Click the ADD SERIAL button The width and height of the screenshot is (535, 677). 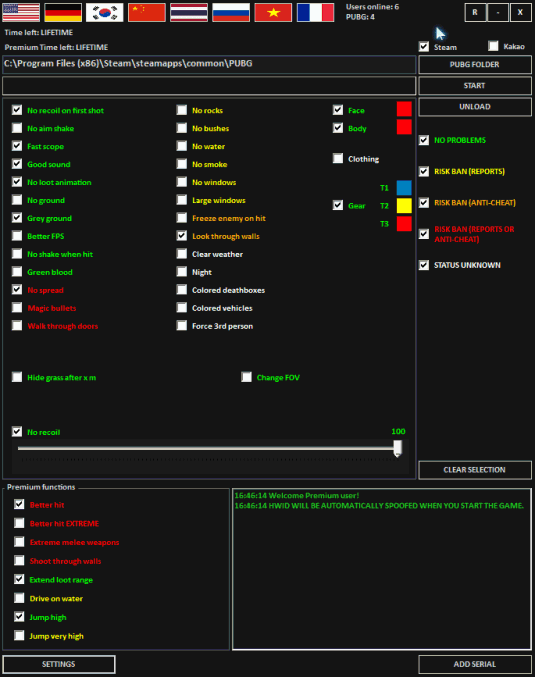tap(475, 664)
